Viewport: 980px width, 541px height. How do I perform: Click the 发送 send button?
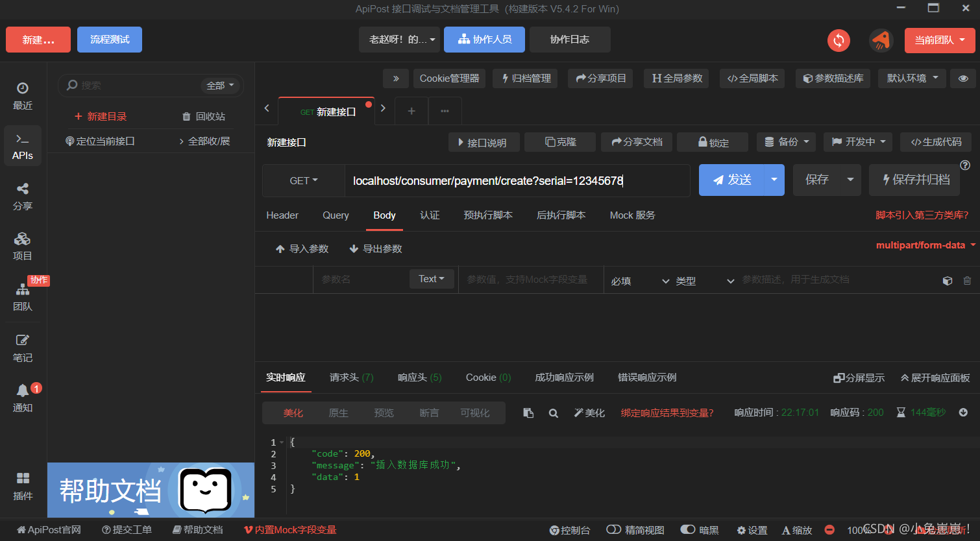(732, 180)
